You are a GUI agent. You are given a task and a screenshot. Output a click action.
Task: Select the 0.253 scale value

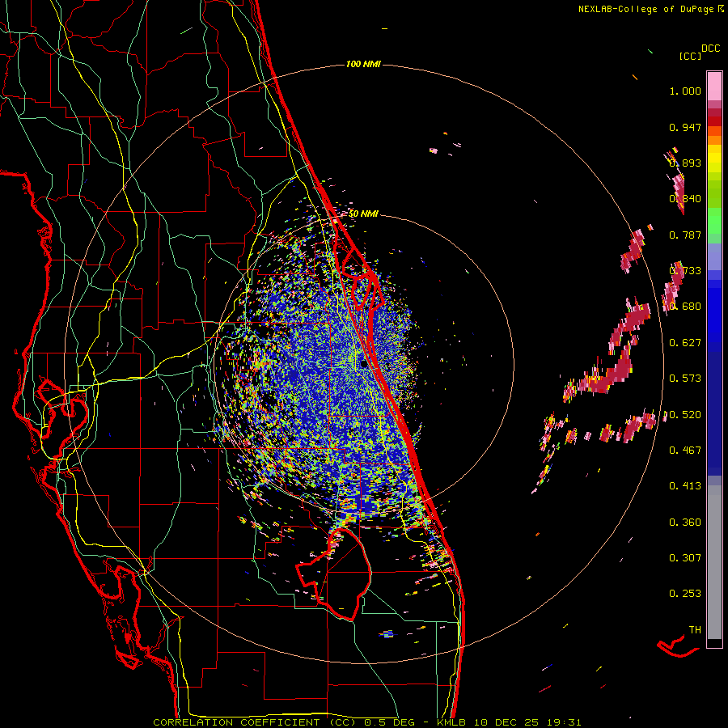(685, 594)
